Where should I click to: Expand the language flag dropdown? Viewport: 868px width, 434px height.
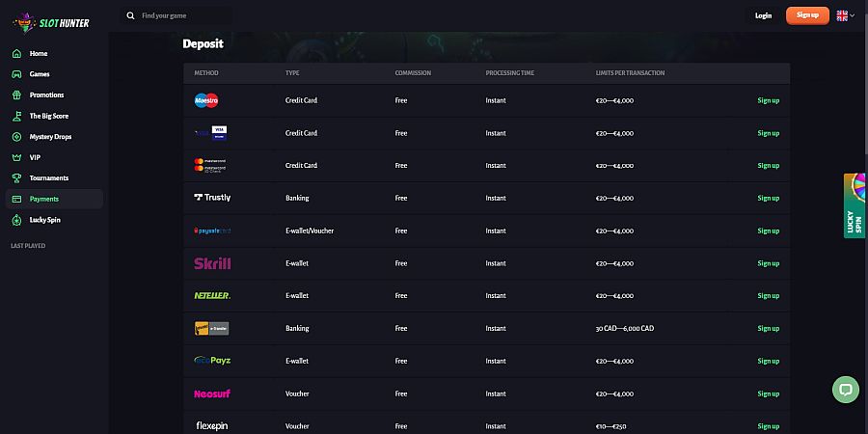(845, 16)
